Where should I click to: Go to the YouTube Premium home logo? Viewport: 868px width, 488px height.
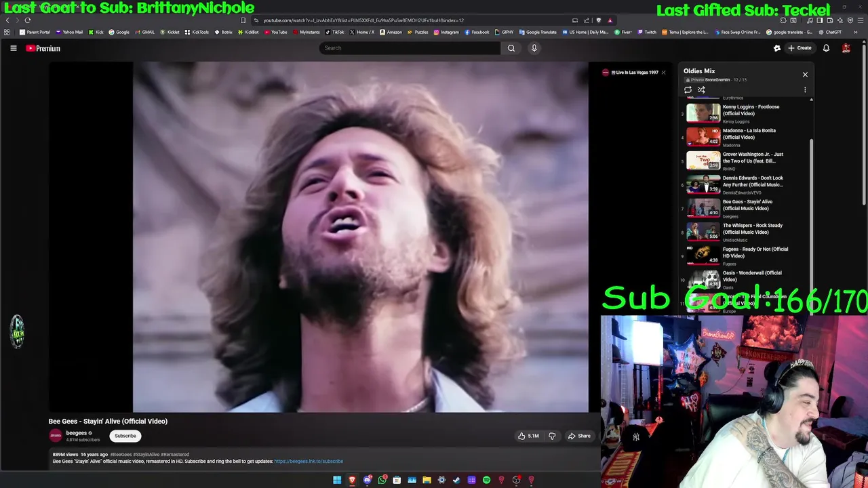click(43, 48)
